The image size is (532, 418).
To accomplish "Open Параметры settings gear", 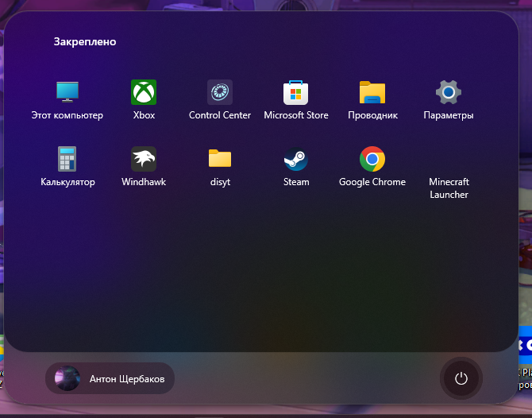I will [448, 100].
